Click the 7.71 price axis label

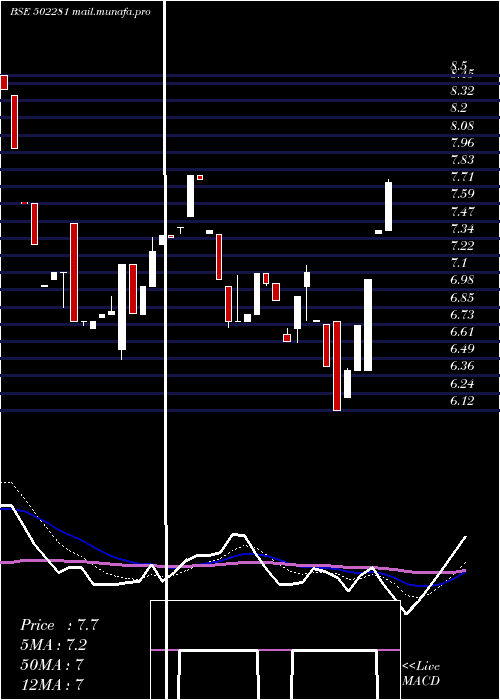pos(462,177)
